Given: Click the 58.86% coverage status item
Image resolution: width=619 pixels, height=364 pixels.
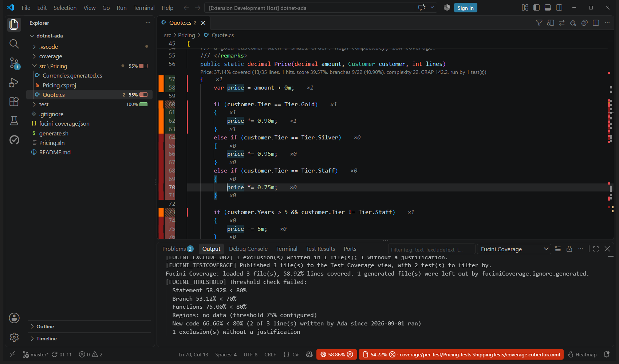Looking at the screenshot, I should coord(337,355).
